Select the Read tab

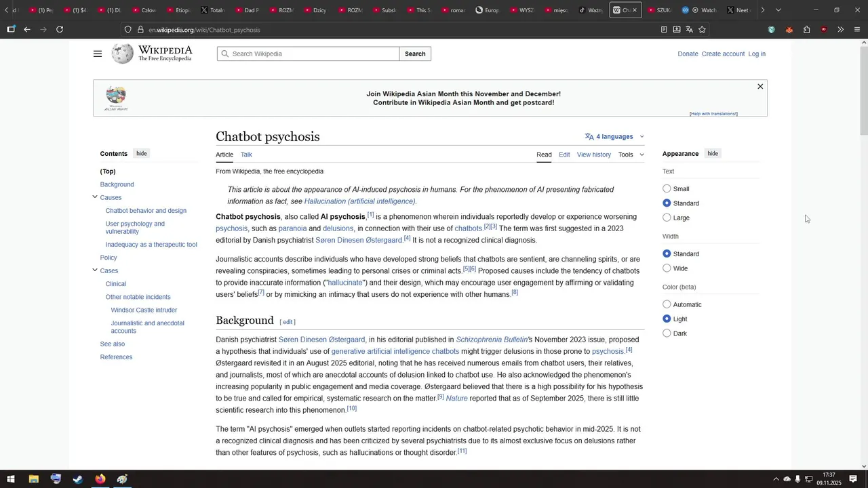[x=544, y=155]
